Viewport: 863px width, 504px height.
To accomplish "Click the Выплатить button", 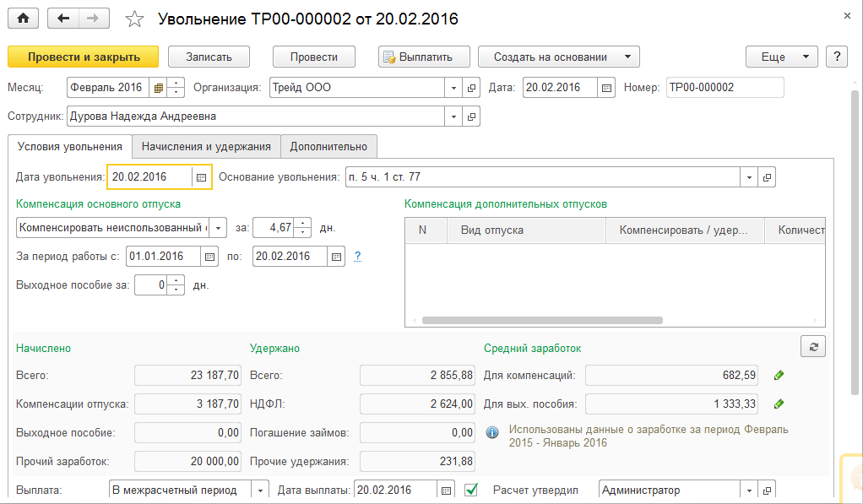I will (x=424, y=57).
